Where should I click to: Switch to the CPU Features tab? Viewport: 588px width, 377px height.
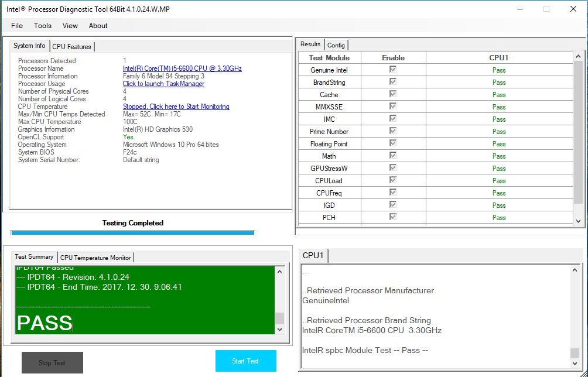[x=71, y=46]
